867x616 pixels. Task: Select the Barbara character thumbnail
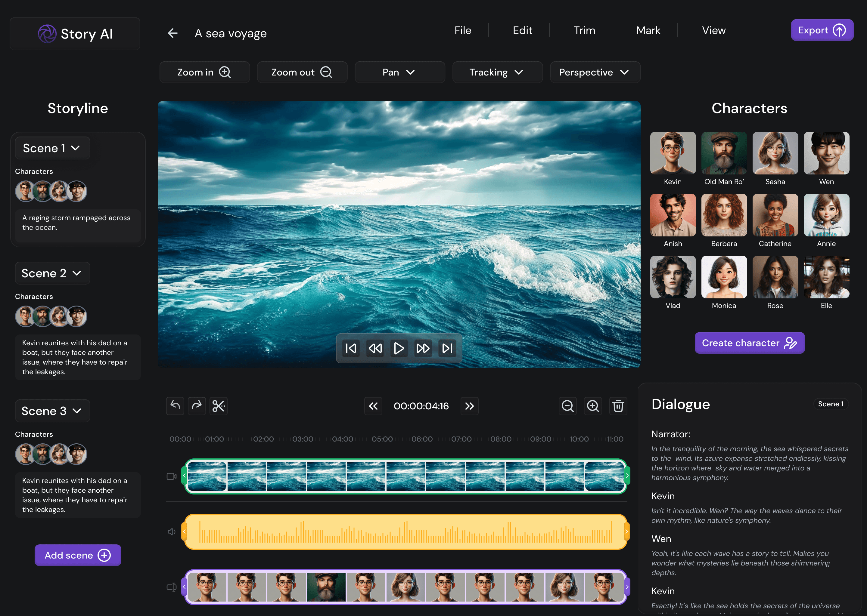point(724,215)
